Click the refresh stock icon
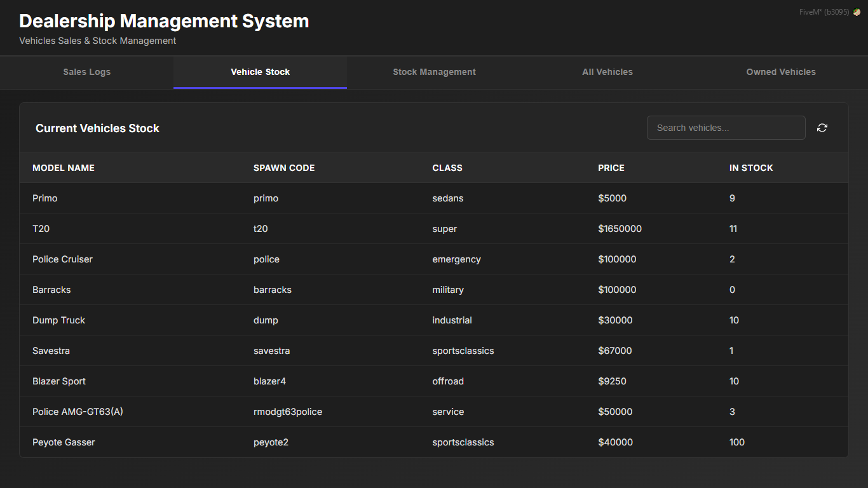The width and height of the screenshot is (868, 488). click(822, 128)
